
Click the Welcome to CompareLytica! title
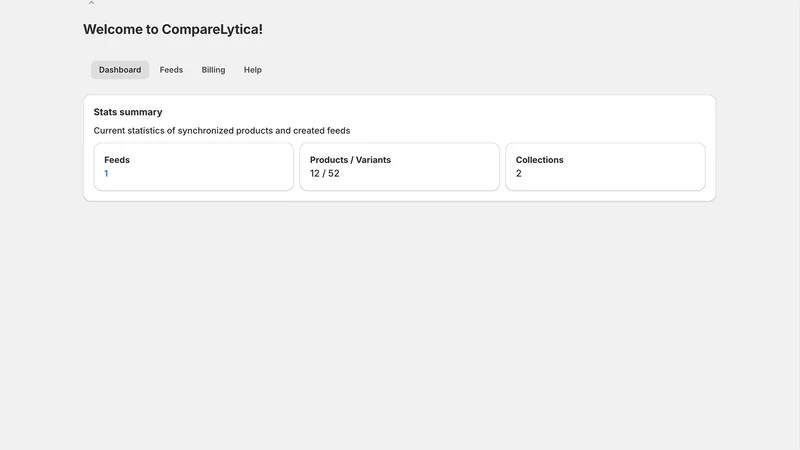click(173, 29)
